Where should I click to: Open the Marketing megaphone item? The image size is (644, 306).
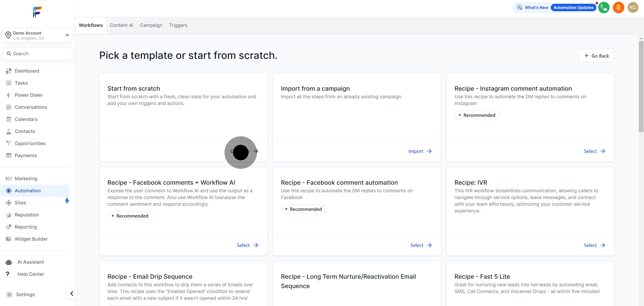click(x=26, y=179)
